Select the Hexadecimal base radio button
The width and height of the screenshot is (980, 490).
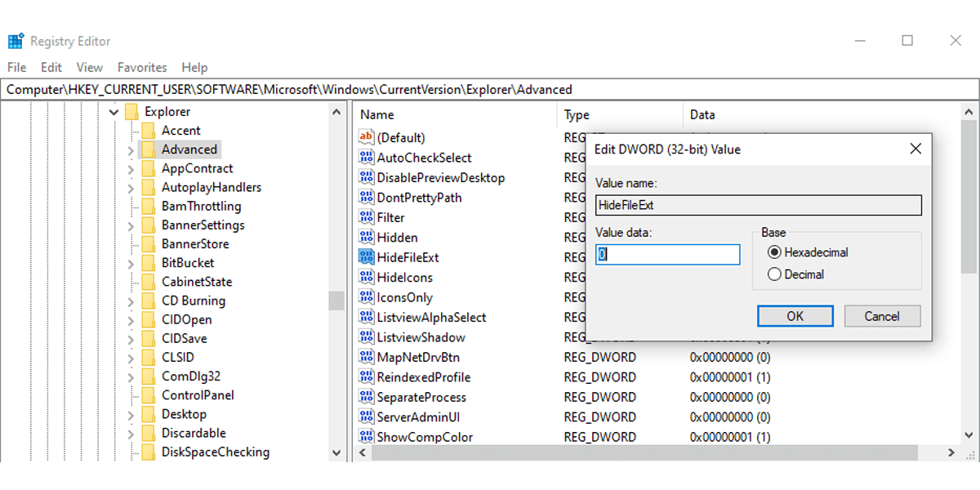click(774, 252)
